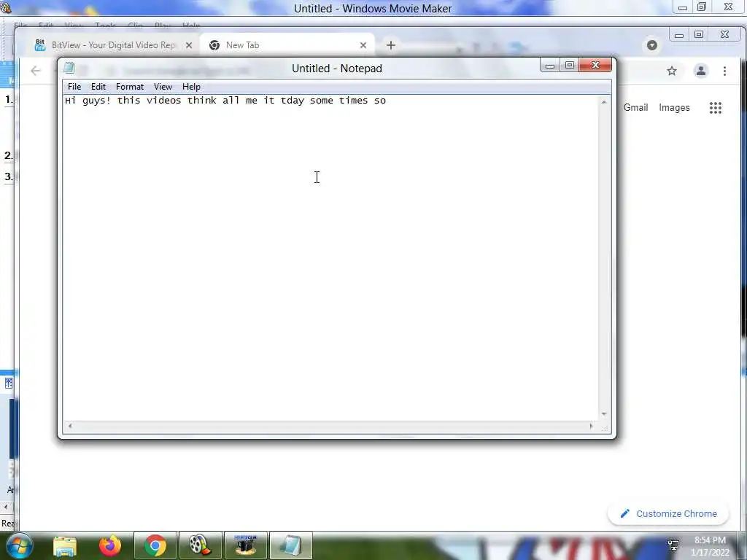Viewport: 747px width, 560px height.
Task: Launch Firefox from the taskbar
Action: [110, 545]
